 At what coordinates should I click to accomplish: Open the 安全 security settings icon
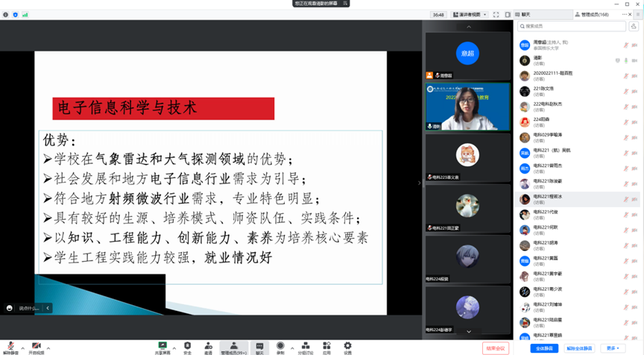point(187,346)
